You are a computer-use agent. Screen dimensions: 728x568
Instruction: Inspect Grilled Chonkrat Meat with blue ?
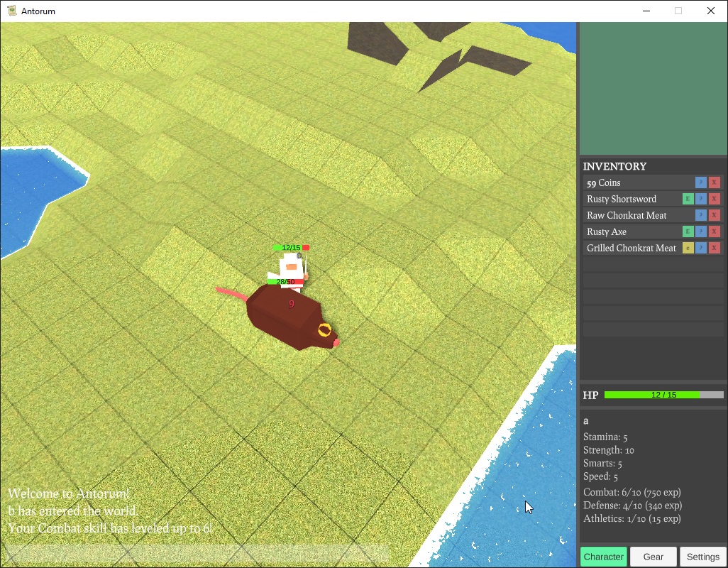pos(701,248)
